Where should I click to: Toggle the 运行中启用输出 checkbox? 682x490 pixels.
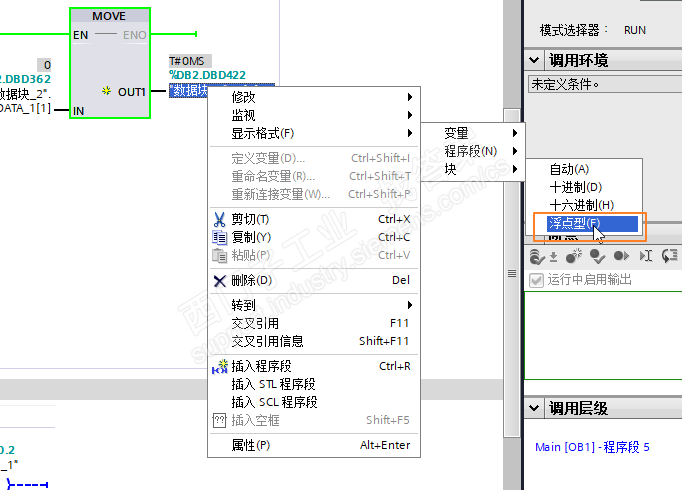point(536,280)
